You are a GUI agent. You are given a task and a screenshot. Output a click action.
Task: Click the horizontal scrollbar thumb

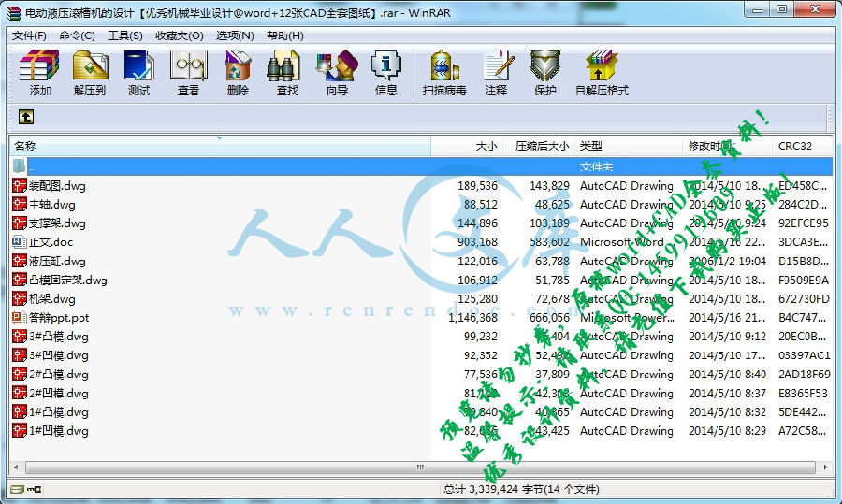point(420,468)
